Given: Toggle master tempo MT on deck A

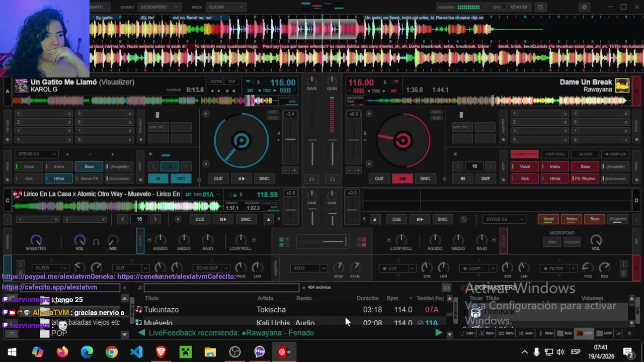Looking at the screenshot, I should click(x=250, y=91).
